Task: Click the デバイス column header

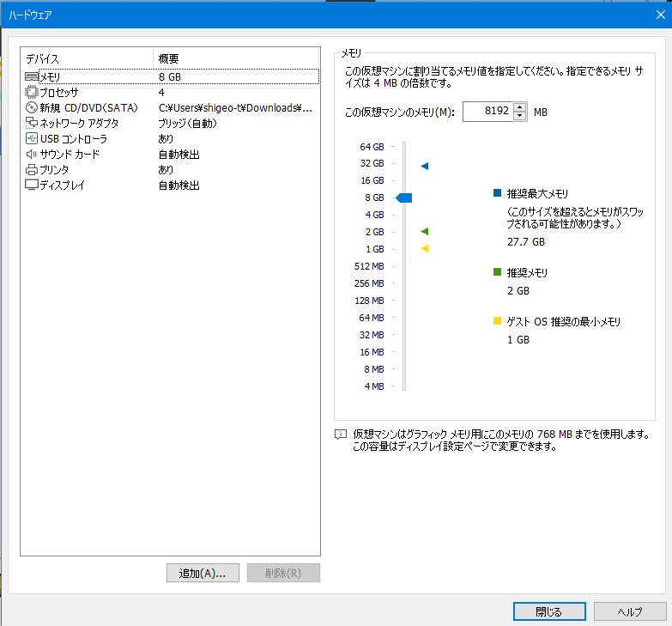Action: coord(87,58)
